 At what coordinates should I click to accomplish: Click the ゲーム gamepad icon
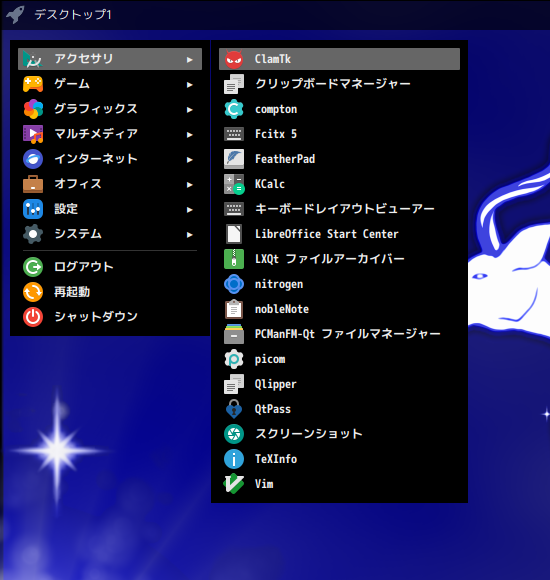tap(33, 84)
